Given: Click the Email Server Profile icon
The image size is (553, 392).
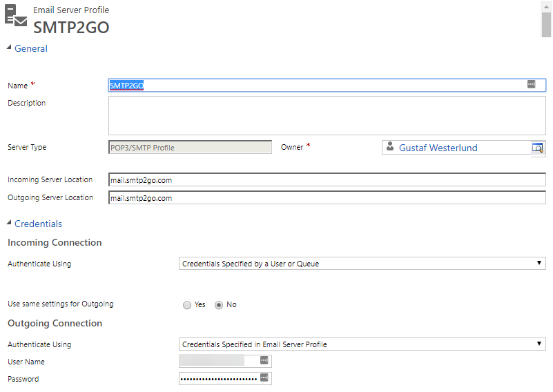Looking at the screenshot, I should pyautogui.click(x=16, y=15).
